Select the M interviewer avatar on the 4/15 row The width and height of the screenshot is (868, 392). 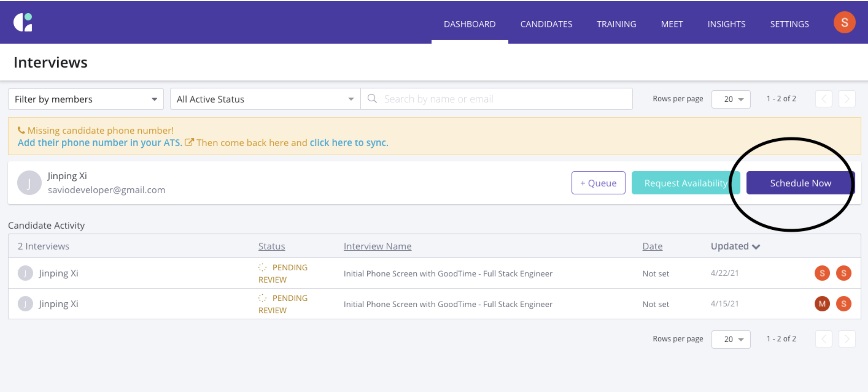click(x=822, y=304)
